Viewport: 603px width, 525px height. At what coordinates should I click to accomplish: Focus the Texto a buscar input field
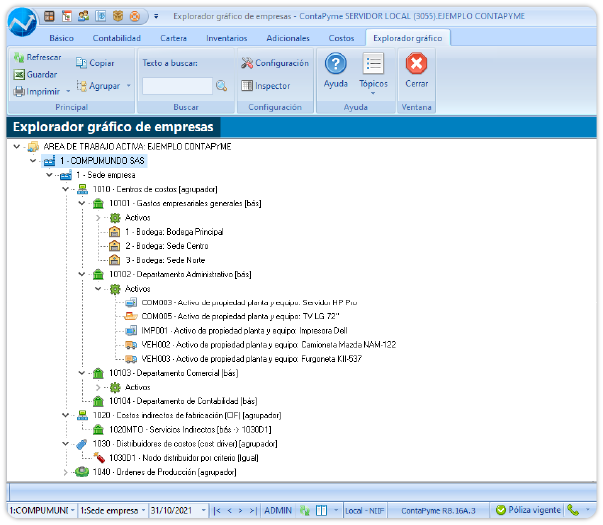[177, 86]
